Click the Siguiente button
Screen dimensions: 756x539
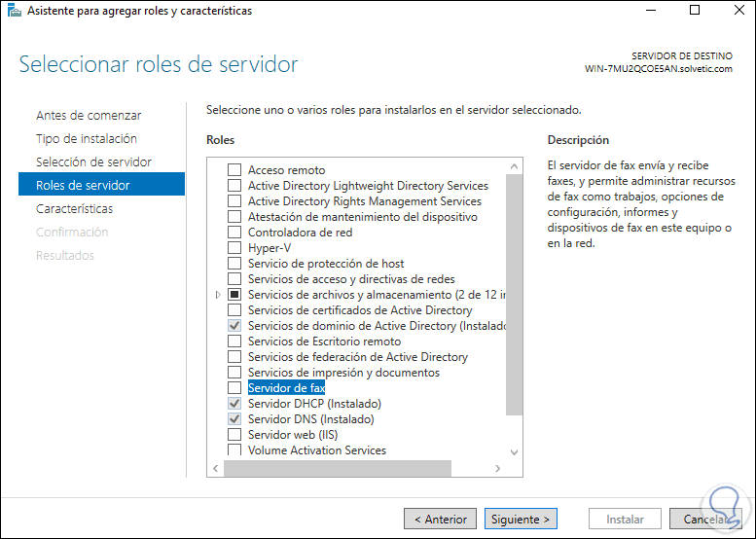521,520
